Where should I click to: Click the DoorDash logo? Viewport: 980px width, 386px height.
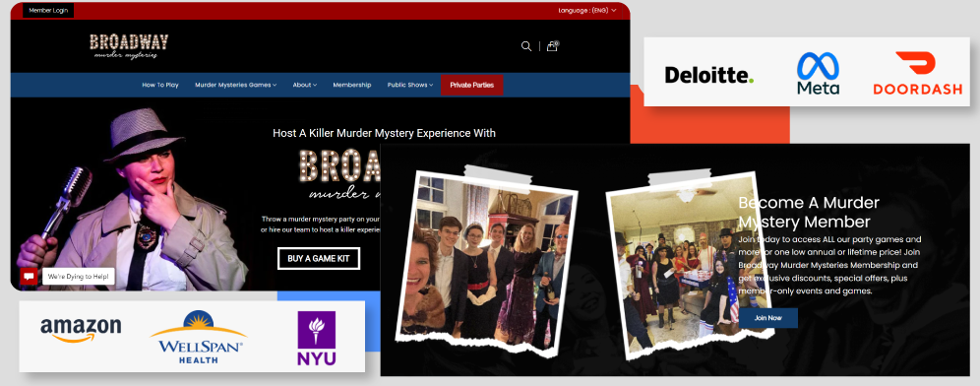(917, 73)
